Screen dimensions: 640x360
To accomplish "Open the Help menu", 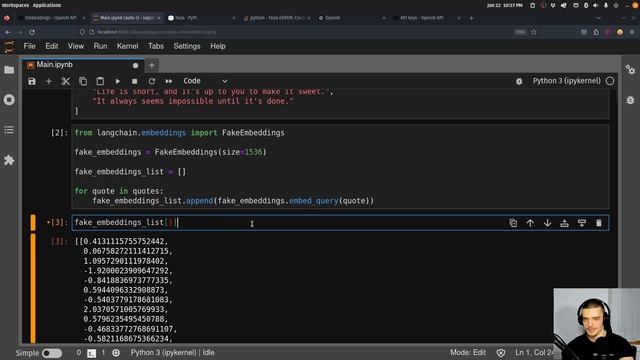I will pos(218,46).
